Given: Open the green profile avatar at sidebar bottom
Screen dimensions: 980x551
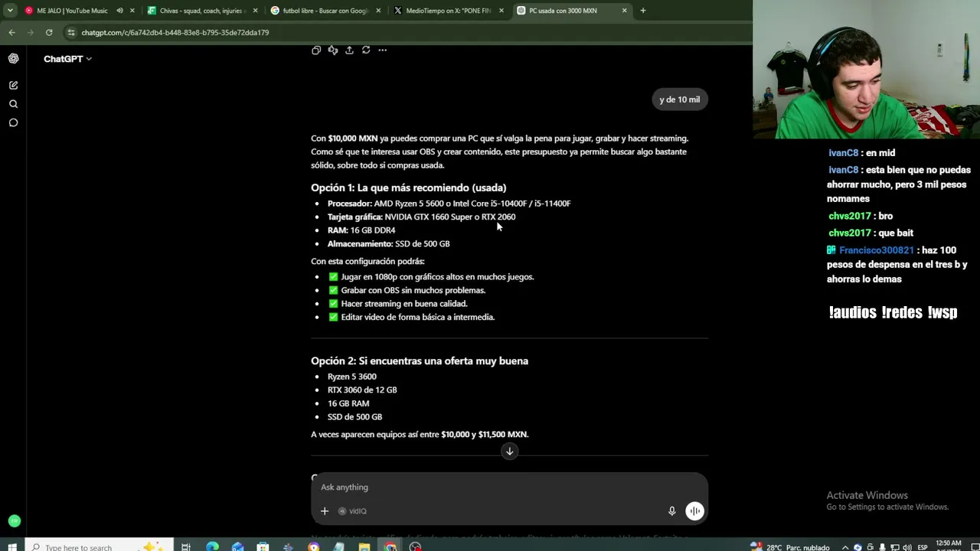Looking at the screenshot, I should point(14,521).
